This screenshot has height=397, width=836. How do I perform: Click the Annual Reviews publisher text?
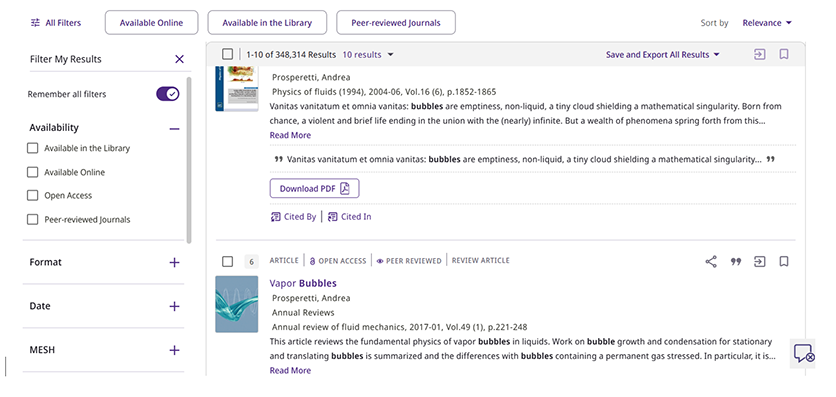(x=303, y=313)
